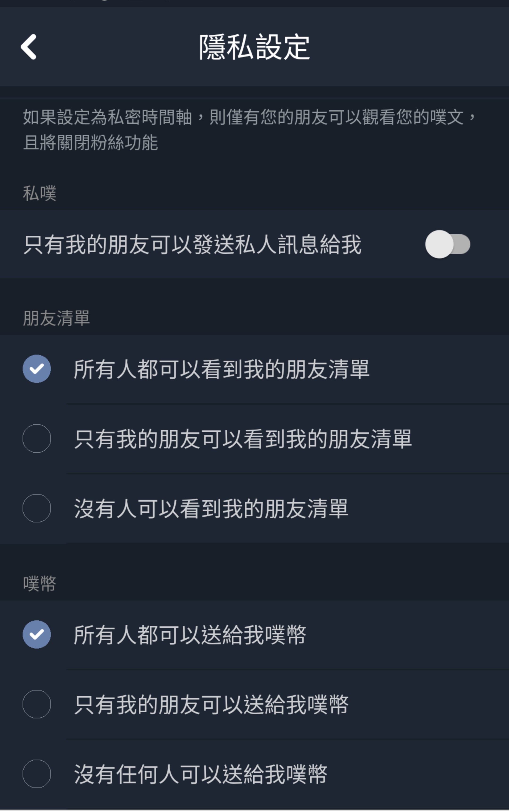
Task: Select the checked radio for 所有人都可以看到我的朋友清單
Action: coord(37,369)
